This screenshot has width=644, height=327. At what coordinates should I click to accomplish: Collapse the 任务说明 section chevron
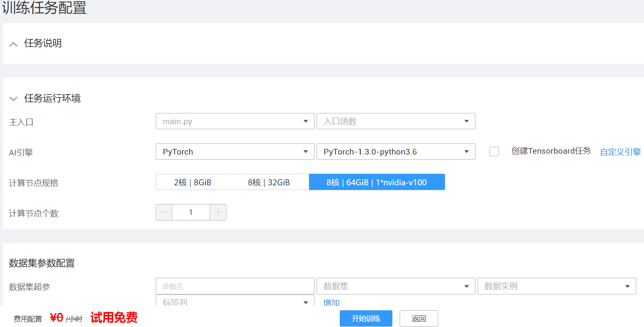[x=13, y=44]
